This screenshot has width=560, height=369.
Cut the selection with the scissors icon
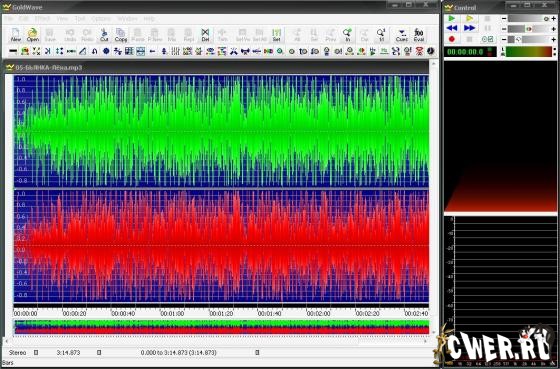(104, 35)
